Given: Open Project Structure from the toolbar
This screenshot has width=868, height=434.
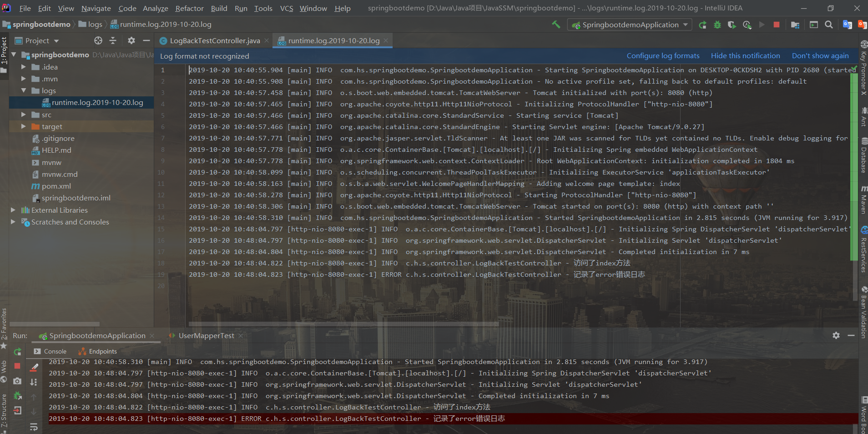Looking at the screenshot, I should 795,25.
